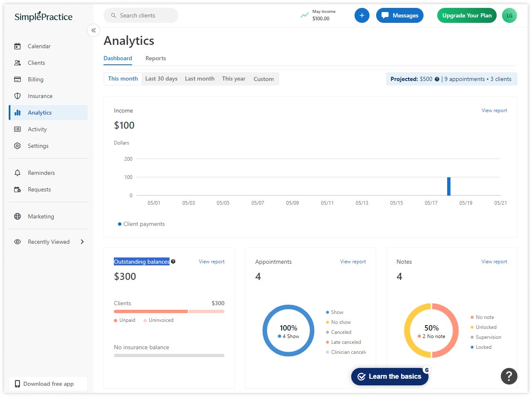Click the Outstanding balances info icon

tap(173, 262)
